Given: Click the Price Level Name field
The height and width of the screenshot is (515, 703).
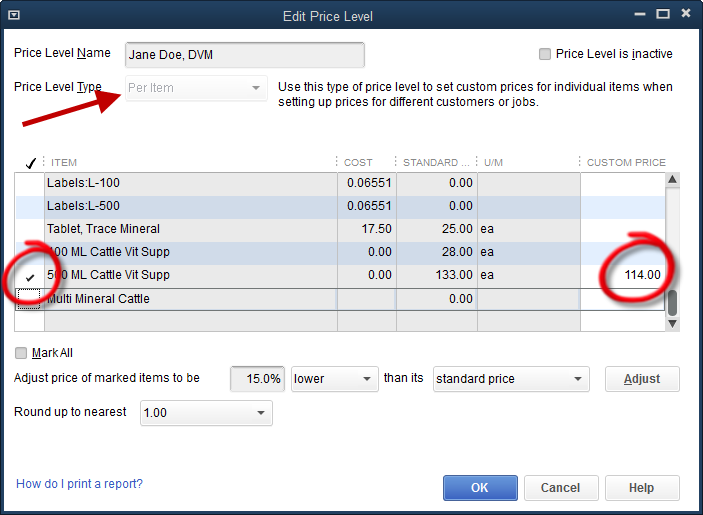Looking at the screenshot, I should pyautogui.click(x=245, y=55).
